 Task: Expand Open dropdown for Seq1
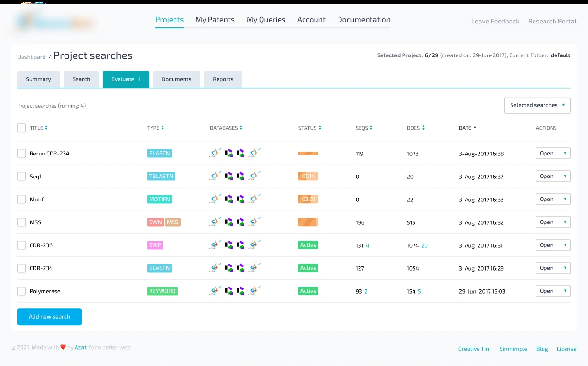(553, 177)
